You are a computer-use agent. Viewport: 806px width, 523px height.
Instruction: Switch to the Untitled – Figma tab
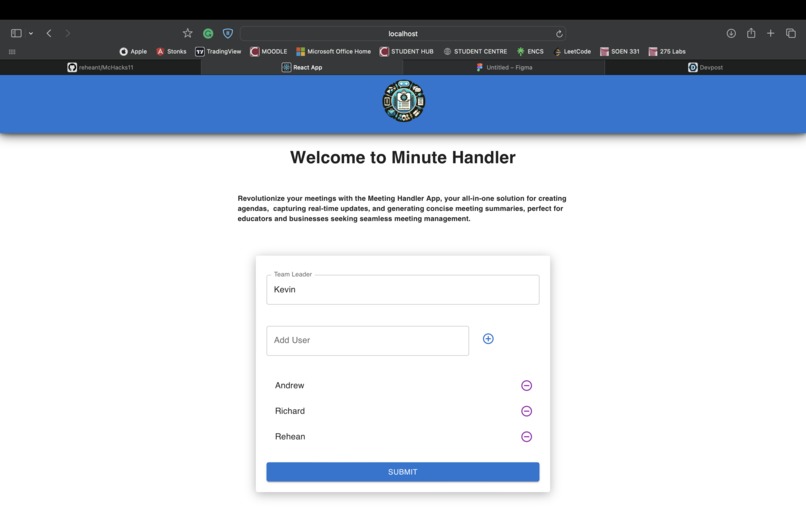tap(504, 67)
